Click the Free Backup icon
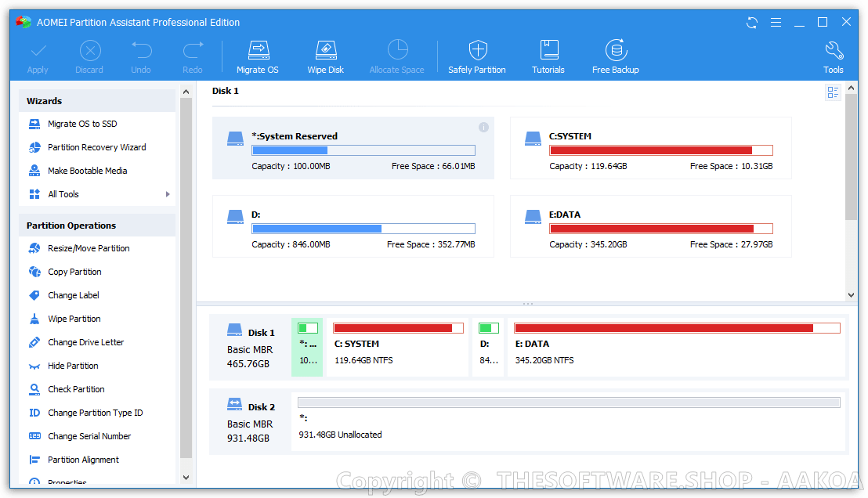Screen dimensions: 868x498 [616, 50]
